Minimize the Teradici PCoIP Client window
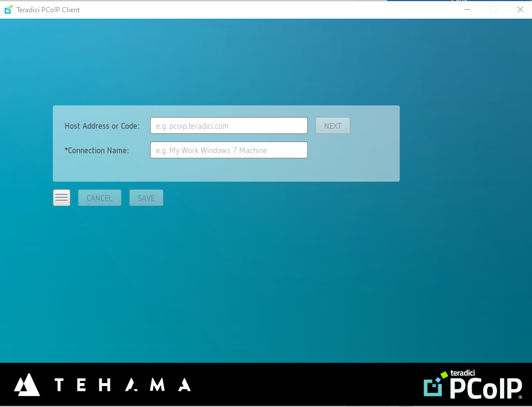Image resolution: width=532 pixels, height=407 pixels. click(x=467, y=9)
